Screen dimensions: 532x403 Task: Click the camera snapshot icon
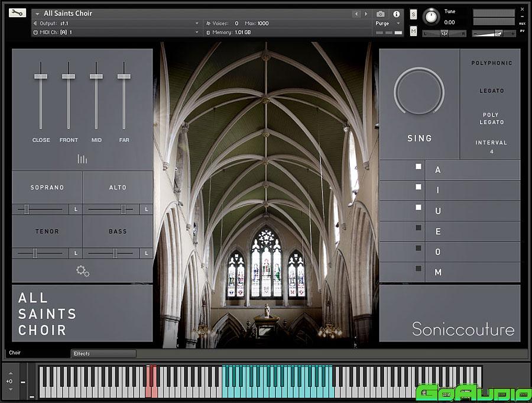(381, 14)
